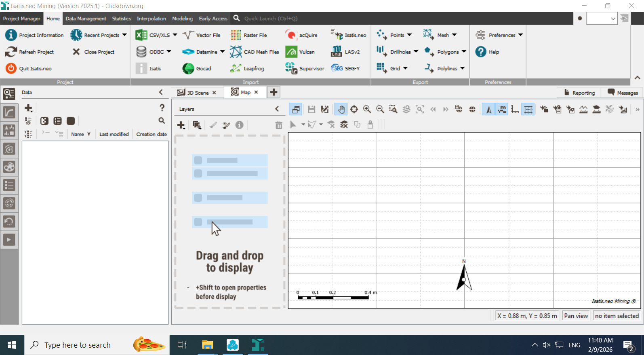Open search in the Data panel
The width and height of the screenshot is (644, 355).
coord(162,120)
